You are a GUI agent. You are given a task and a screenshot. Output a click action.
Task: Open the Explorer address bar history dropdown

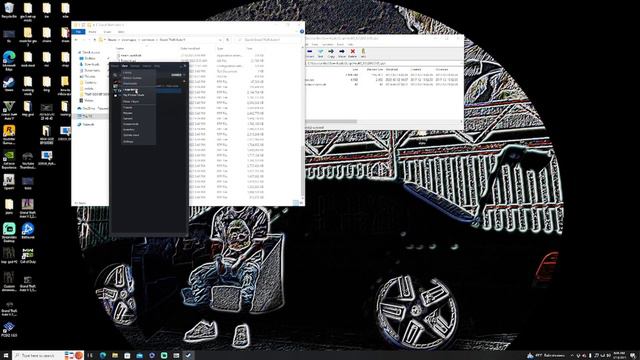[220, 40]
